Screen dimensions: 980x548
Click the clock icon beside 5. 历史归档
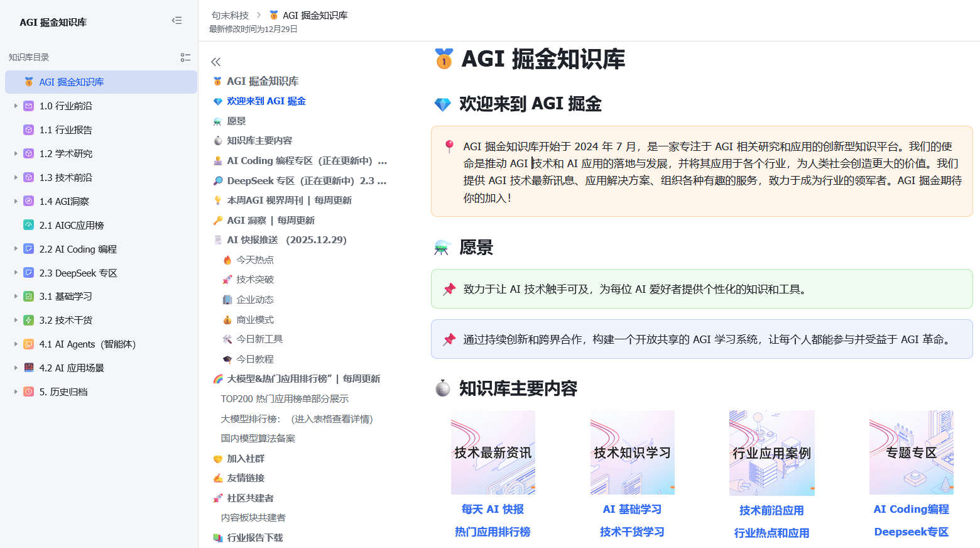point(28,392)
